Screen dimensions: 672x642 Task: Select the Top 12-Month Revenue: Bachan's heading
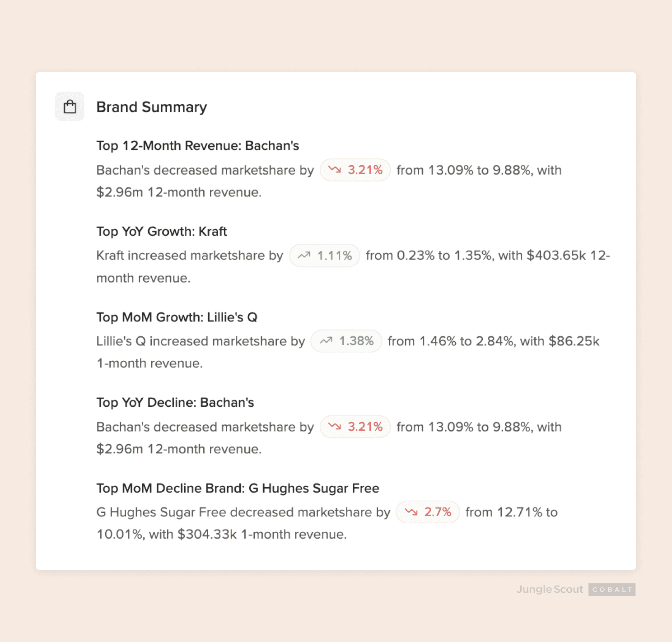coord(198,146)
